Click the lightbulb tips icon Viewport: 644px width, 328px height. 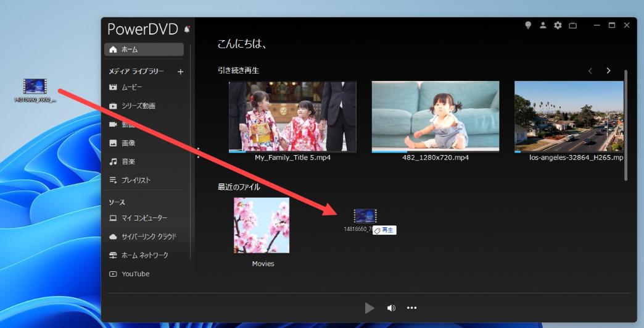(528, 25)
